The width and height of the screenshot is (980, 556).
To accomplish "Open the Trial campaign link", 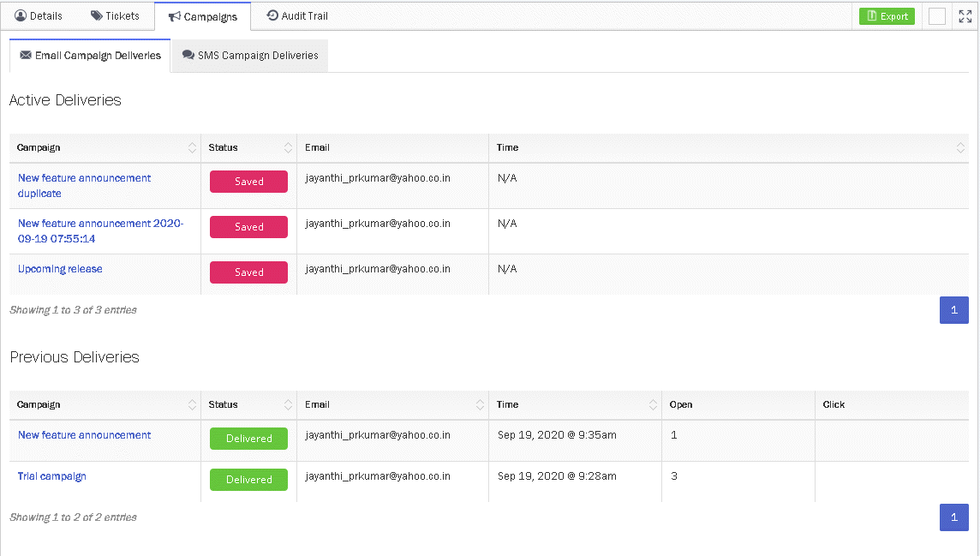I will [52, 476].
